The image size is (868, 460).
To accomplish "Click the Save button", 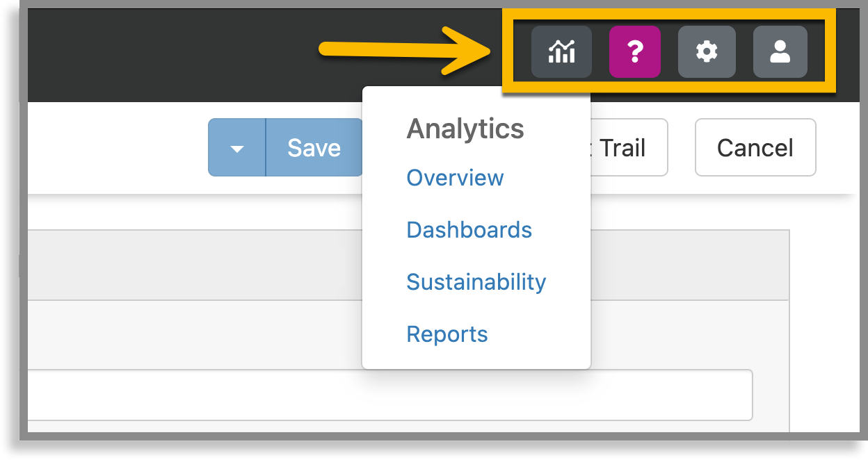I will pos(314,147).
